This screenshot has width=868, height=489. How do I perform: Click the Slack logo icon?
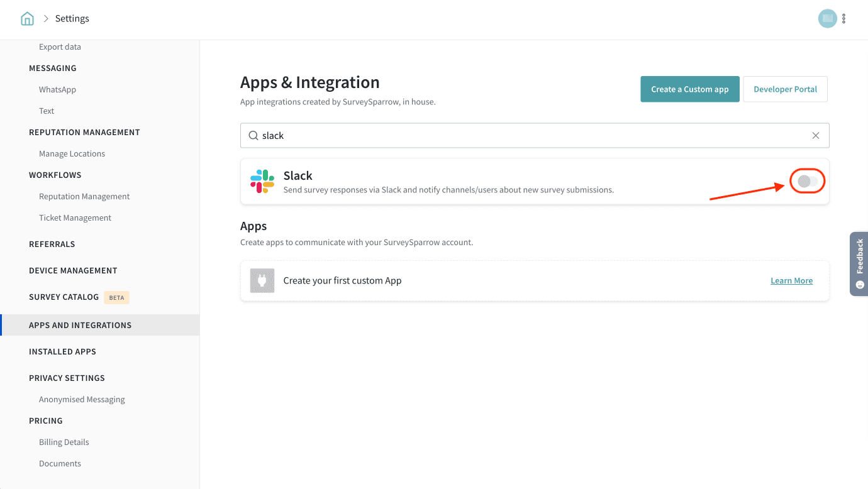click(262, 182)
